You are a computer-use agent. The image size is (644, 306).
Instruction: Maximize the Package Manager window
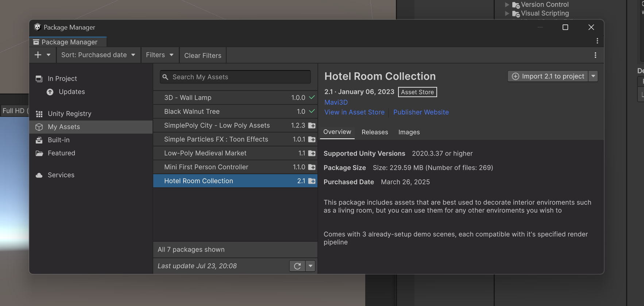(565, 27)
